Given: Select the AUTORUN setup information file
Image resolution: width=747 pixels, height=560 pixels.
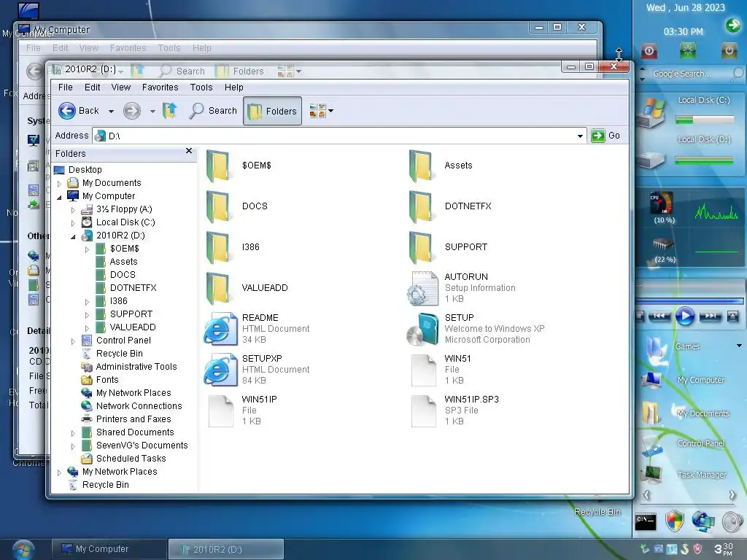Looking at the screenshot, I should [x=422, y=289].
